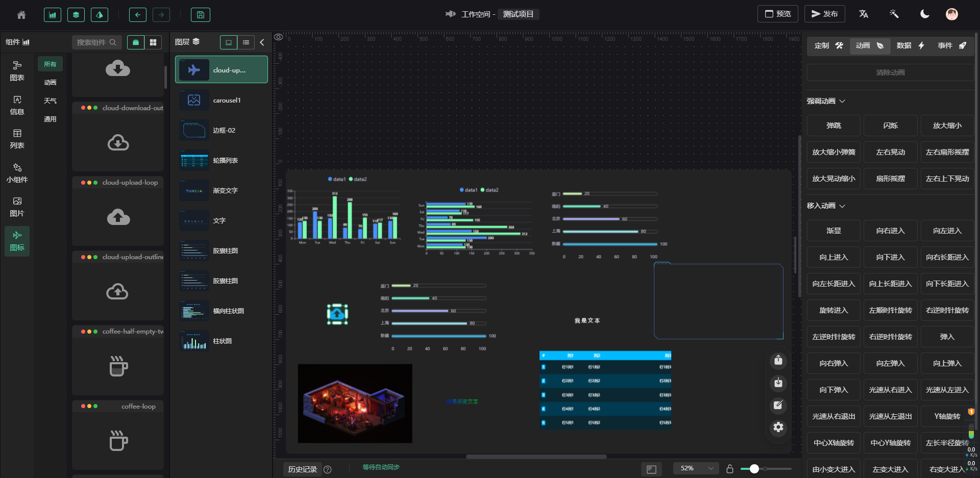Toggle the layers panel button in toolbar

(x=76, y=15)
